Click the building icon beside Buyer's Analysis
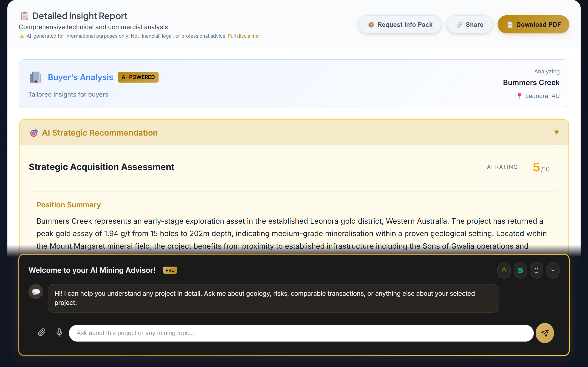Image resolution: width=588 pixels, height=367 pixels. (35, 77)
